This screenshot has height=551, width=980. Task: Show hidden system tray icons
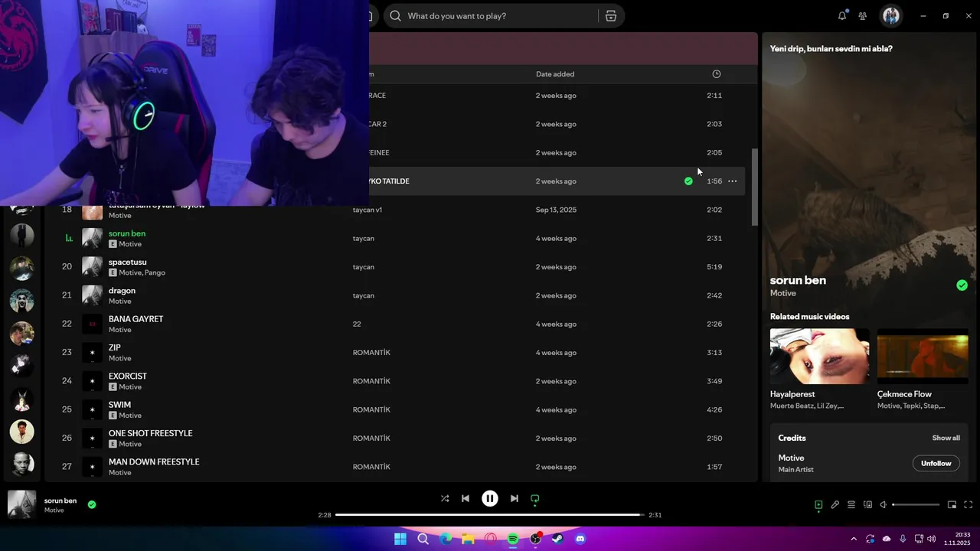(x=854, y=539)
